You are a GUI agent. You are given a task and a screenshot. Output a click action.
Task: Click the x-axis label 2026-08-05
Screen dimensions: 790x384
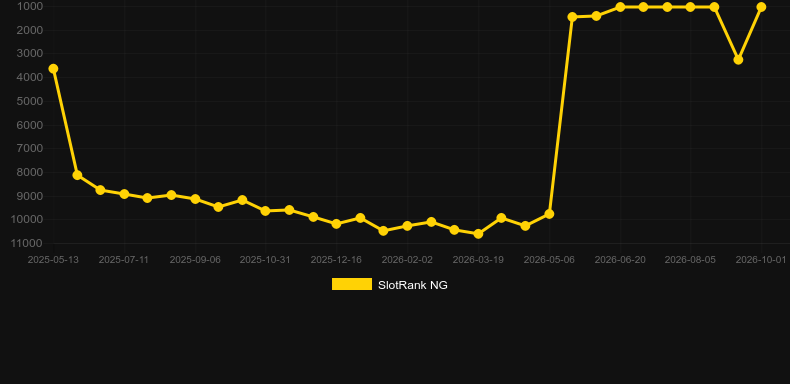(690, 260)
